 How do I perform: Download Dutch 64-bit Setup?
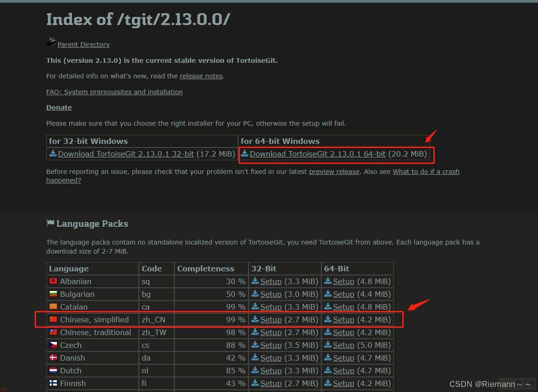[x=344, y=371]
